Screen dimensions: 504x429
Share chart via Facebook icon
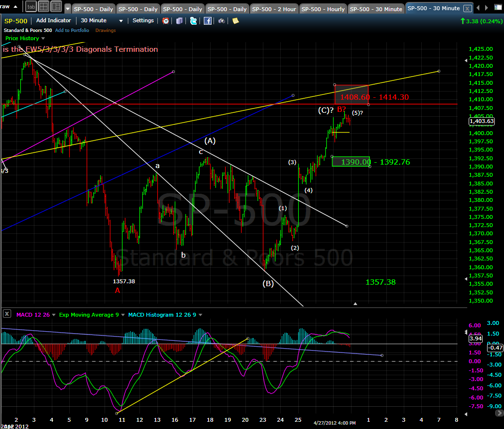208,21
